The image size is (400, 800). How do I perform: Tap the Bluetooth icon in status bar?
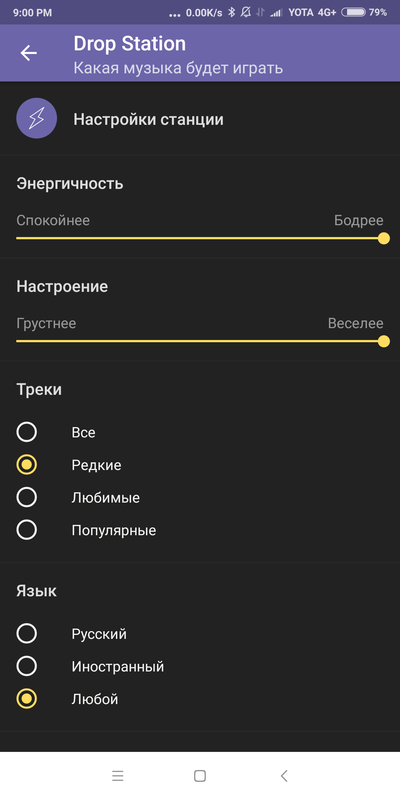point(231,12)
